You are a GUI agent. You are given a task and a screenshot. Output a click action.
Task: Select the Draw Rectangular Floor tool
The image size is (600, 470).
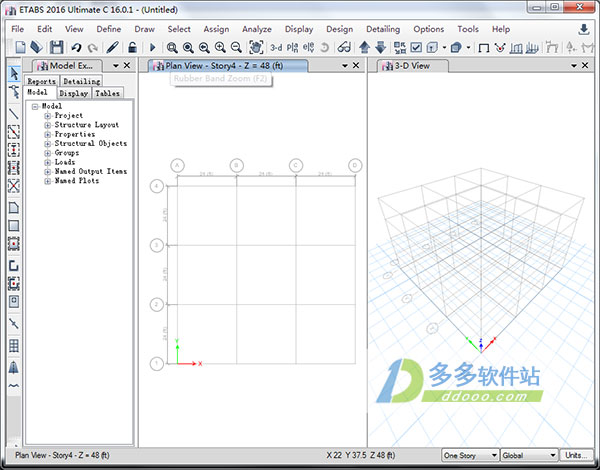point(14,226)
